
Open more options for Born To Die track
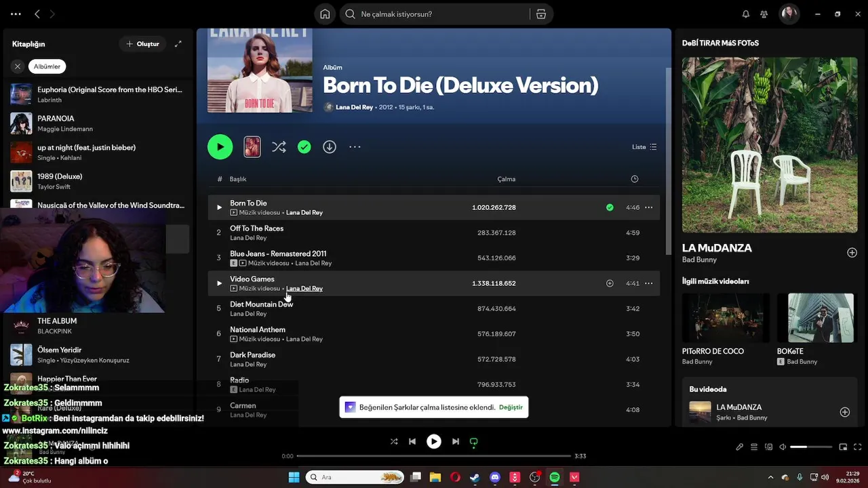648,207
